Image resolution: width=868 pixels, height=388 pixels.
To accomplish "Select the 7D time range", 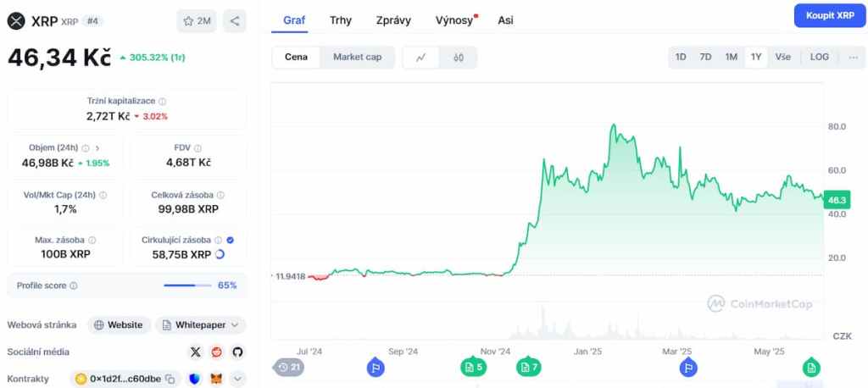I will (x=705, y=58).
